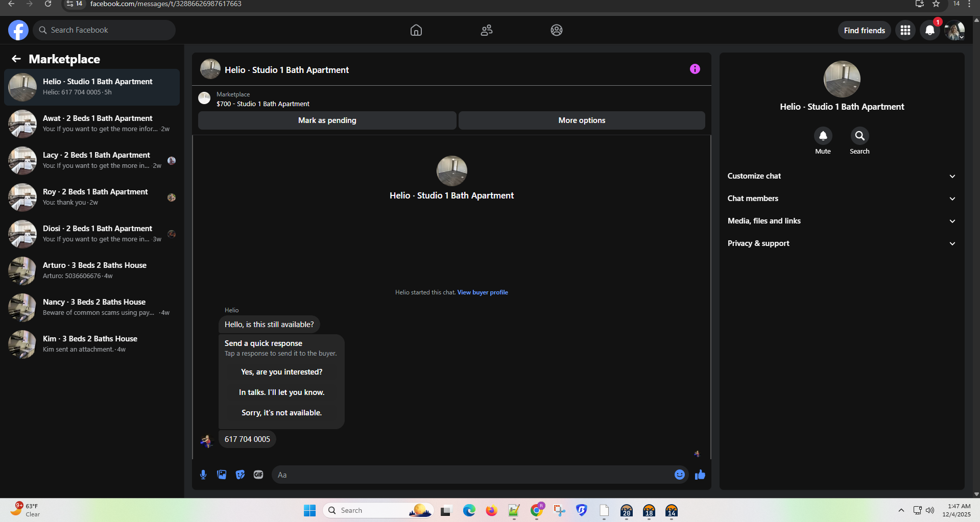Click Mark as pending button
Viewport: 980px width, 522px height.
point(327,120)
